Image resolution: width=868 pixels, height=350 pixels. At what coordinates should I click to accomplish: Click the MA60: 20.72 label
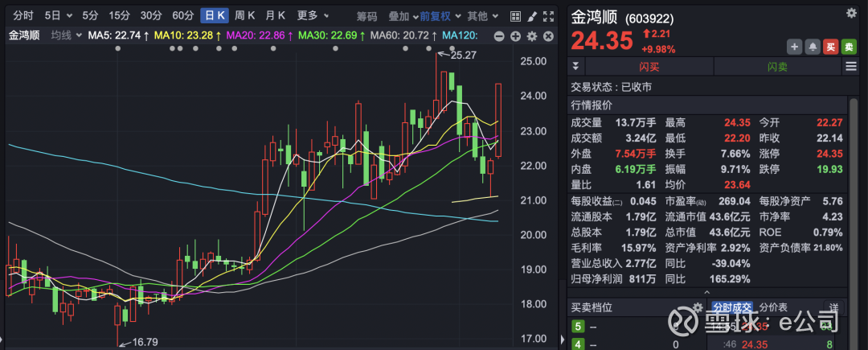(x=403, y=36)
